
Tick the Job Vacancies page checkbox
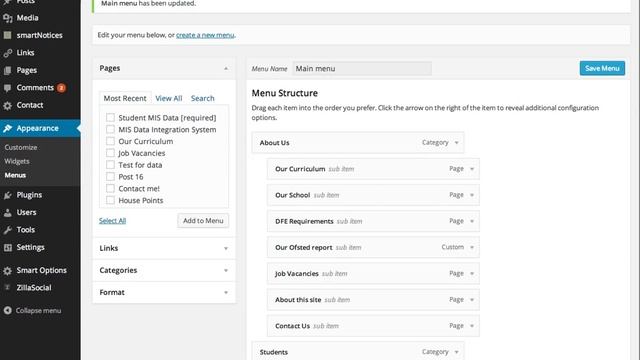tap(110, 153)
